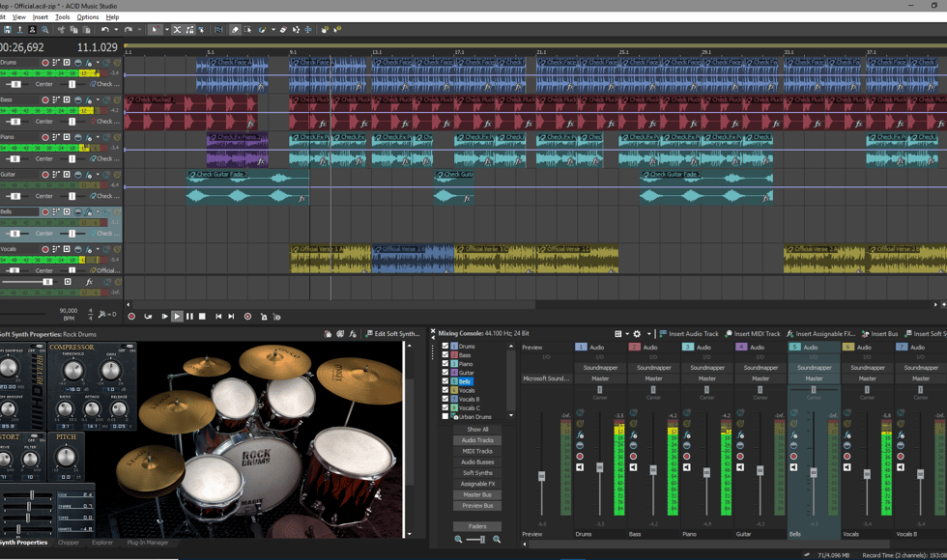This screenshot has width=947, height=560.
Task: Open Soundmapper dropdown on Drums channel
Action: click(x=600, y=368)
